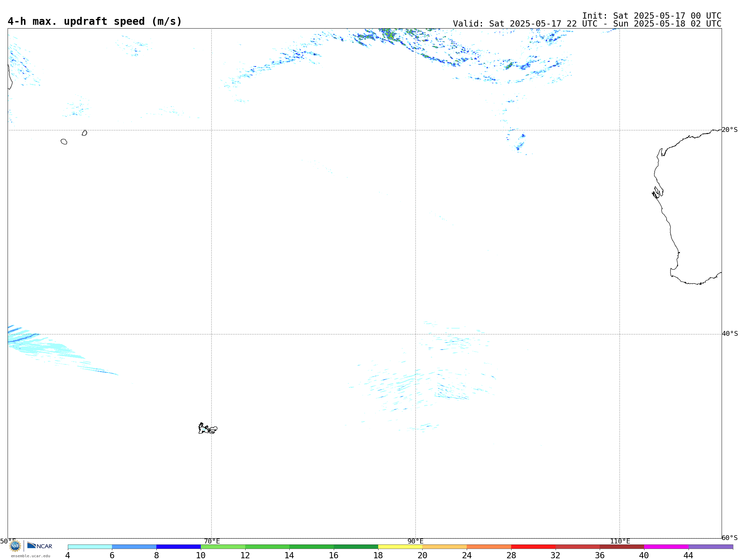Click the NCAR logo
This screenshot has height=560, width=744.
tap(40, 546)
